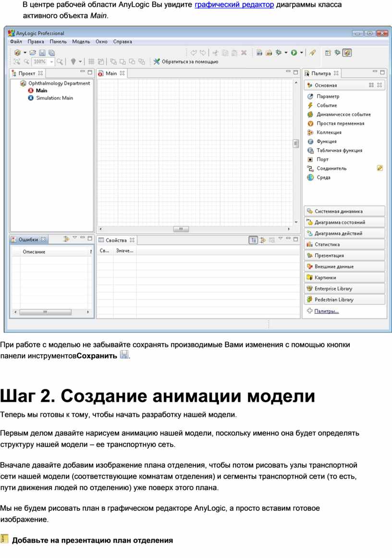Expand the Диаграмма состояний palette section

click(344, 222)
